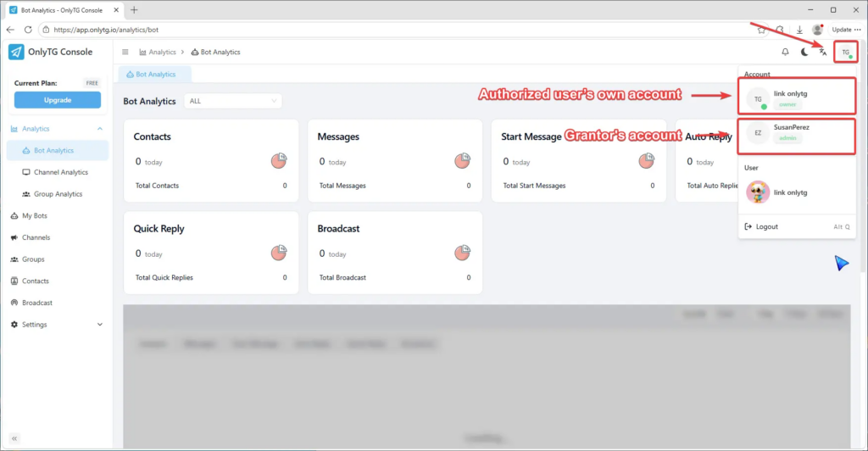Click the notification bell icon
This screenshot has width=868, height=451.
(785, 52)
